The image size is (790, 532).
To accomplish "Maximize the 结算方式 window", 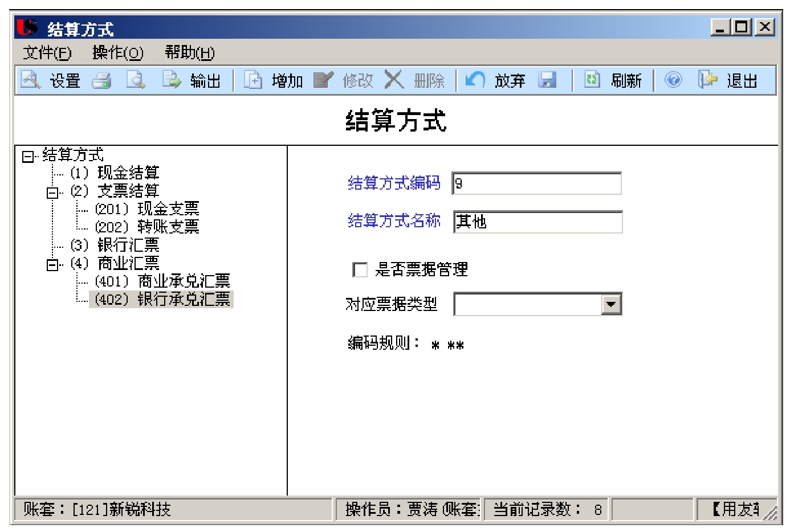I will (742, 27).
